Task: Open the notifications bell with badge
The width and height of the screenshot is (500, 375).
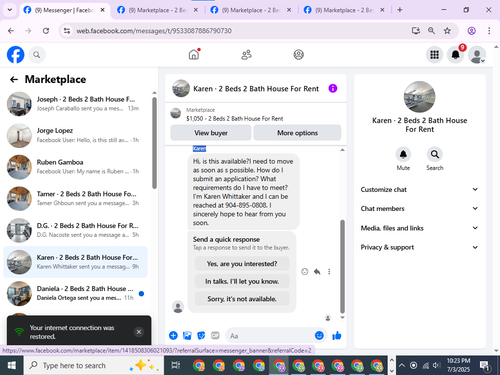Action: (x=456, y=55)
